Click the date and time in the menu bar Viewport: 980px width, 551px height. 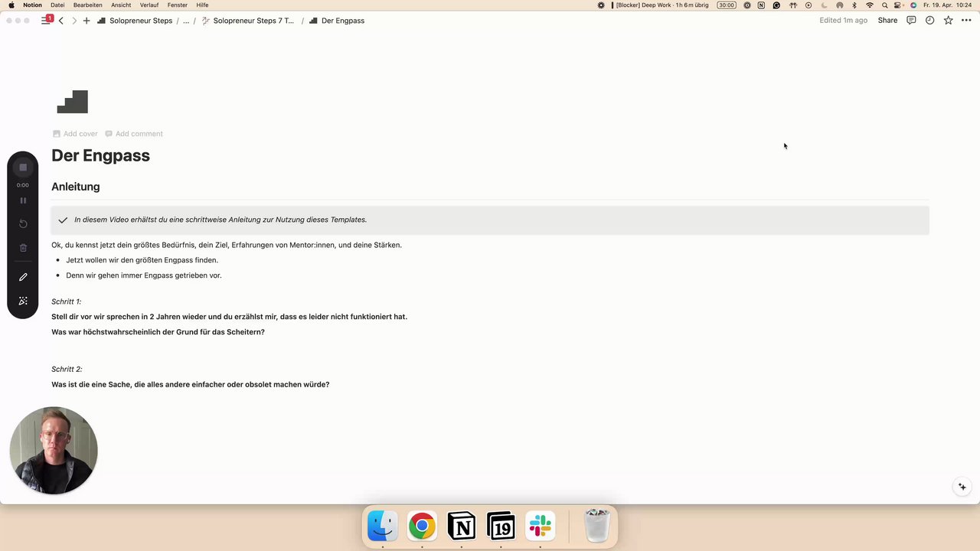(948, 5)
